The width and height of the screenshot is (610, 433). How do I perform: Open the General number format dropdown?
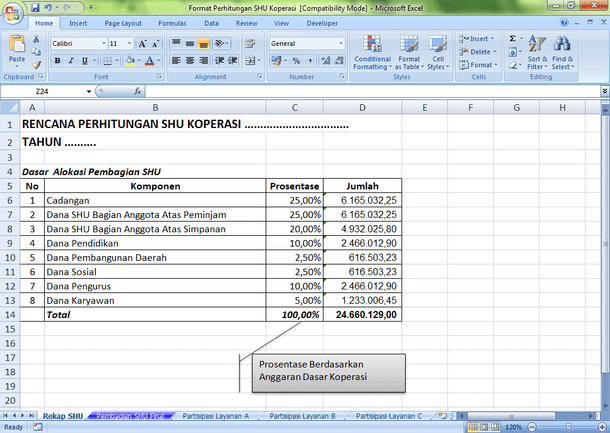click(x=341, y=44)
